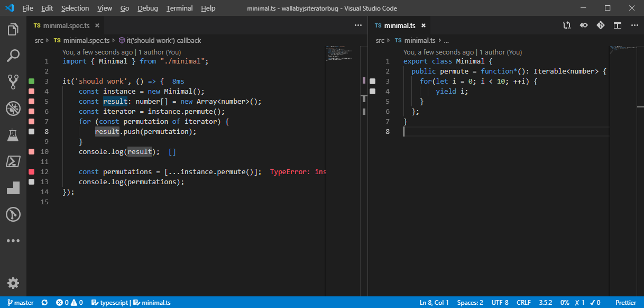The image size is (644, 308).
Task: Expand the chevron after minimal.spec.ts breadcrumb
Action: (x=114, y=40)
